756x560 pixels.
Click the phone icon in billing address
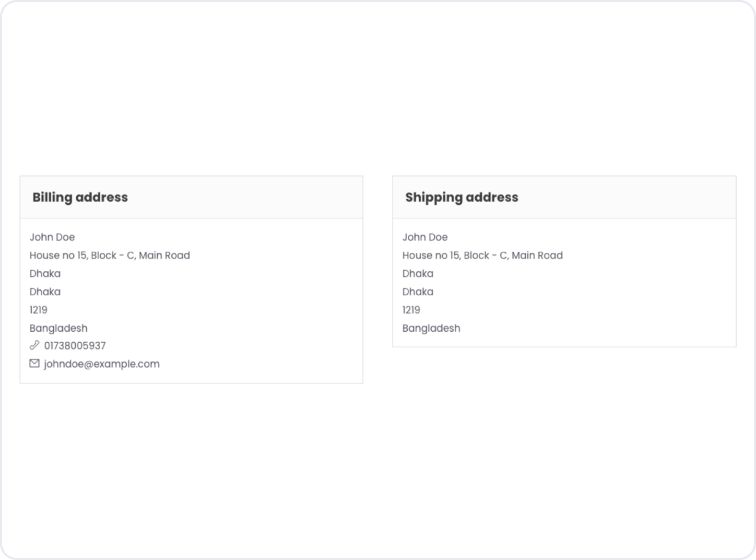pos(34,345)
